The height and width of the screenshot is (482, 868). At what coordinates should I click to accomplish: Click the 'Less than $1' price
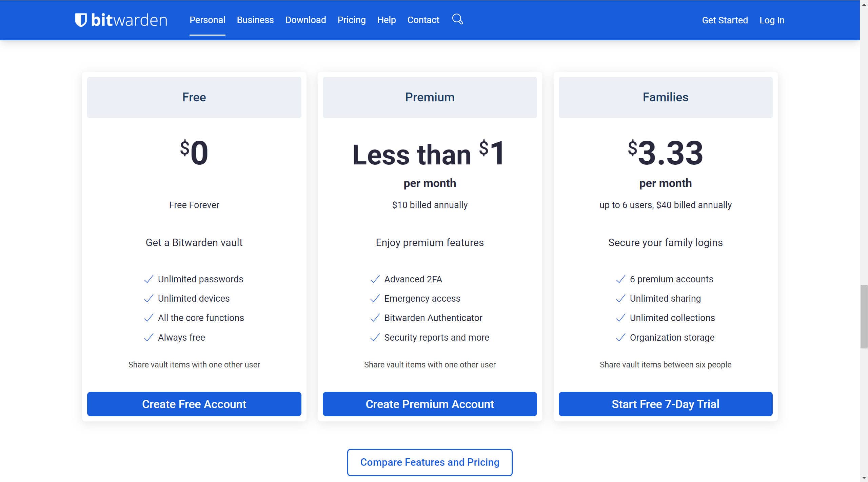coord(429,154)
